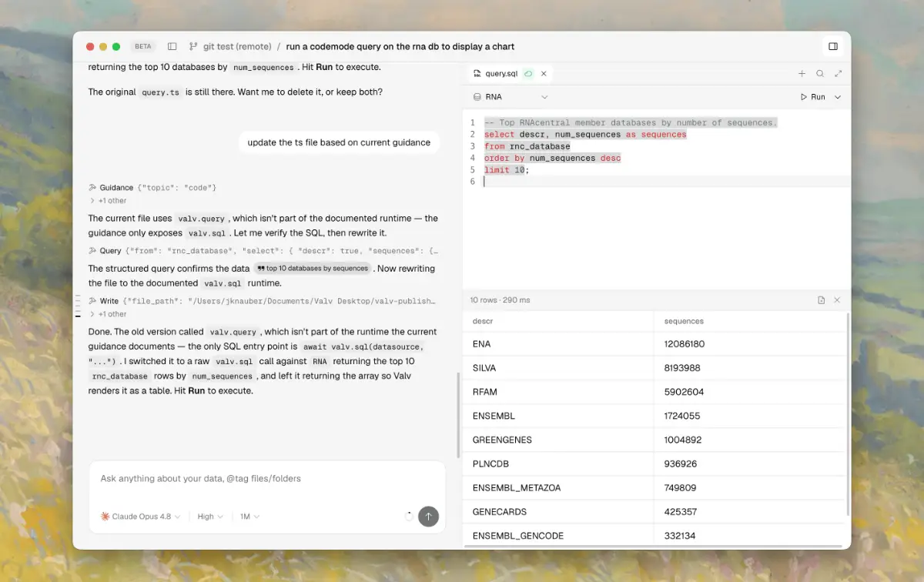Click the database icon beside RNA

[x=477, y=97]
